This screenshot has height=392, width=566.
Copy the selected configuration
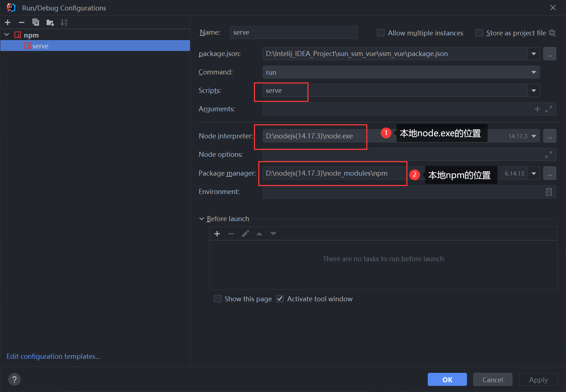(36, 22)
